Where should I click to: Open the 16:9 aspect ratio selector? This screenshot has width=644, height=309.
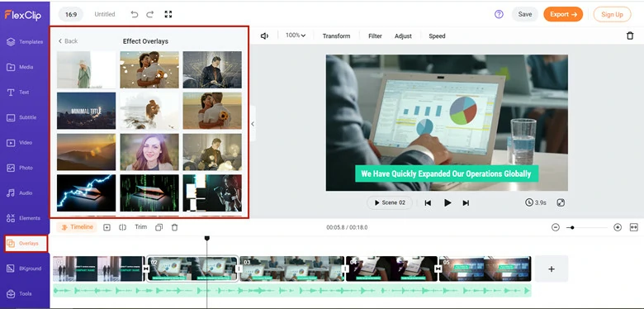click(x=71, y=14)
